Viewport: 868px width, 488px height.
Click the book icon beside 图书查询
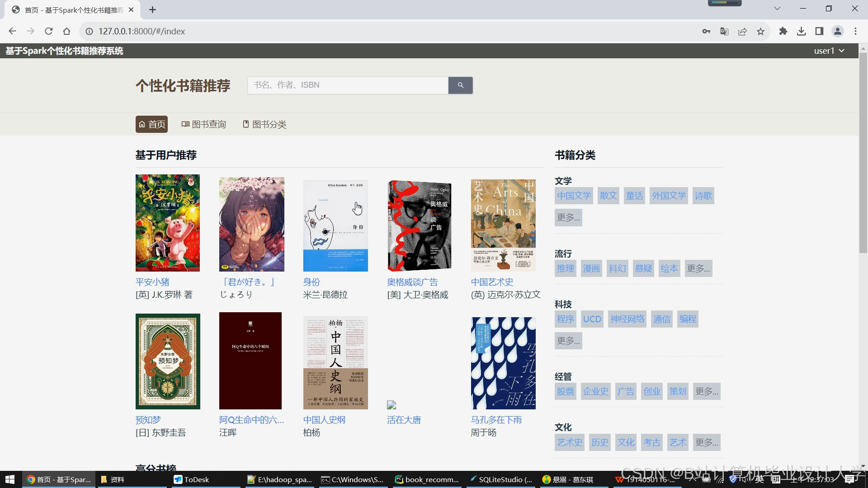(x=185, y=124)
